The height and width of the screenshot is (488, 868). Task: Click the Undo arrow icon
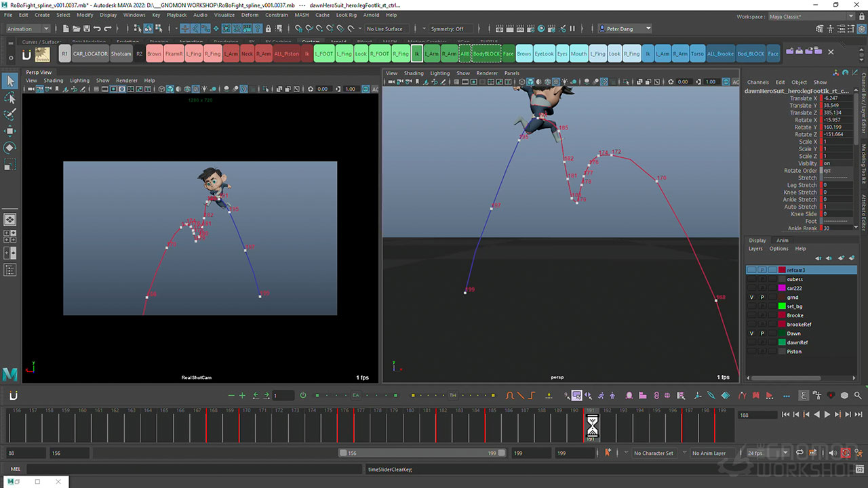pyautogui.click(x=97, y=28)
